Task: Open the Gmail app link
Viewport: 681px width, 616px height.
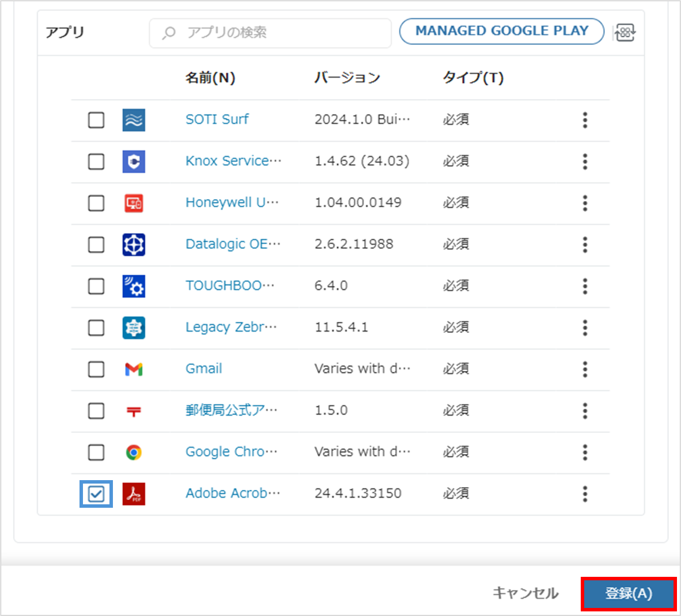Action: [204, 369]
